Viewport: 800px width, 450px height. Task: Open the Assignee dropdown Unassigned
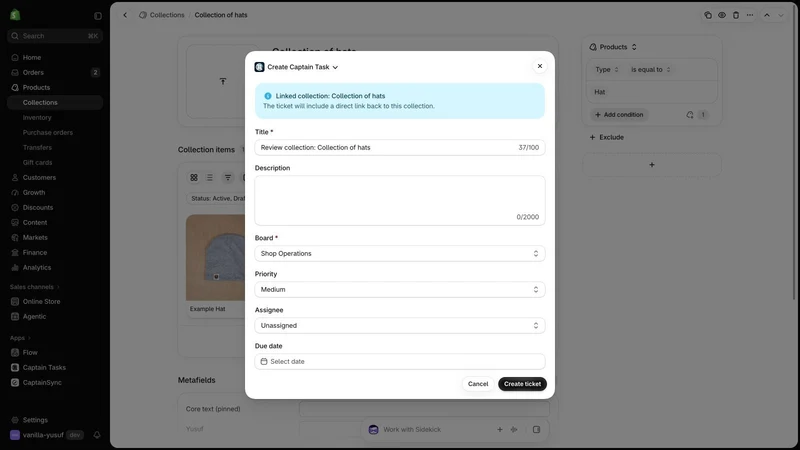coord(399,326)
